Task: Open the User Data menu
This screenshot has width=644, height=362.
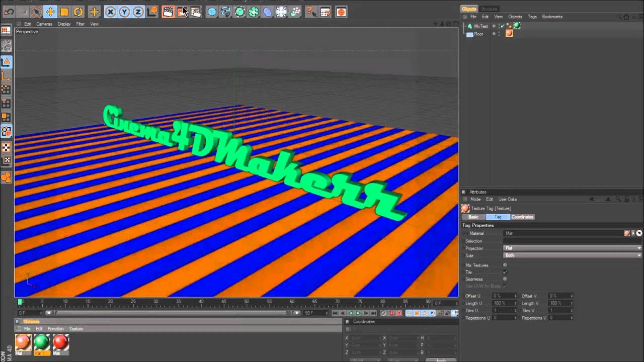Action: click(x=508, y=199)
